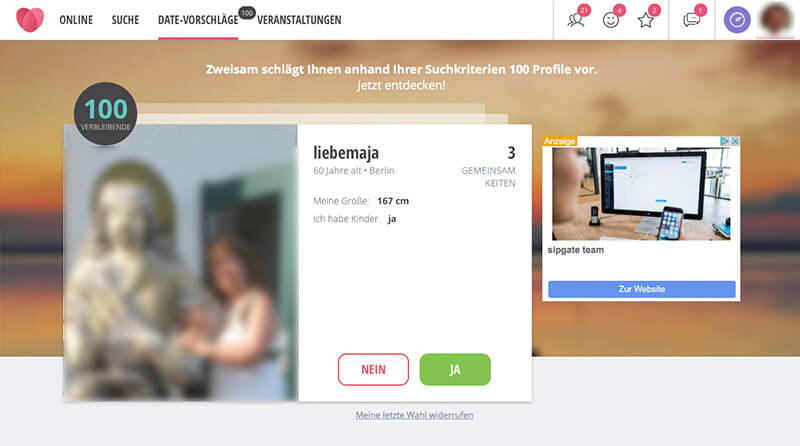The image size is (800, 446).
Task: Click the liebemaja username heading
Action: point(346,153)
